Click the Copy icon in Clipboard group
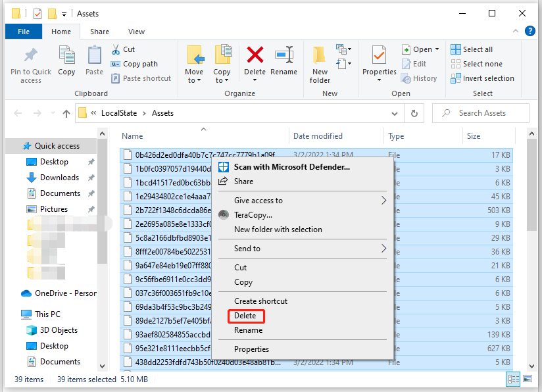 pos(66,55)
